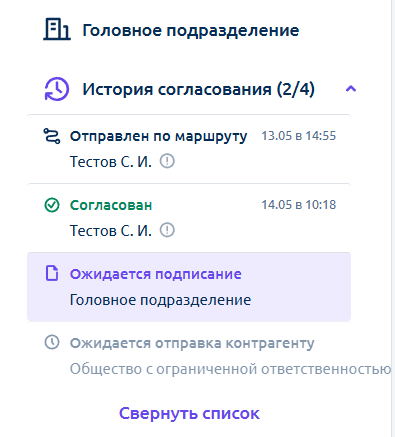
Task: Click the purple history clock icon
Action: click(x=57, y=89)
